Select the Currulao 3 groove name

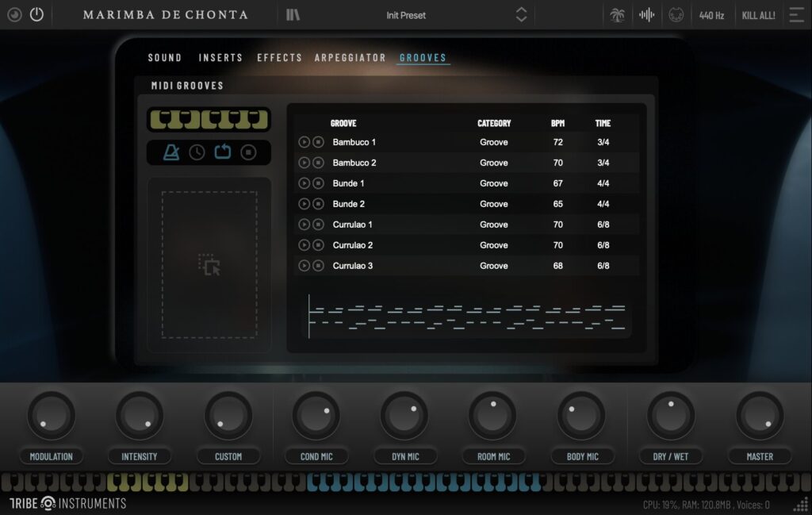[x=353, y=266]
